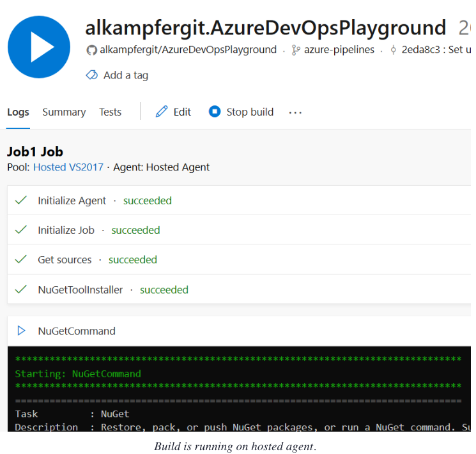This screenshot has width=476, height=454.
Task: Open the alkampfergit/AzureDevOpsPlayground repository link
Action: 188,49
